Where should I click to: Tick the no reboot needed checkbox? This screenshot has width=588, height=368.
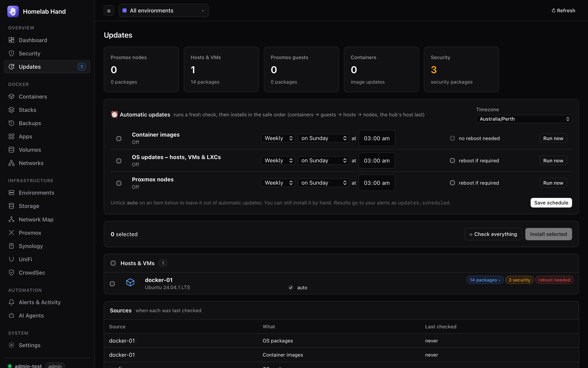point(452,138)
